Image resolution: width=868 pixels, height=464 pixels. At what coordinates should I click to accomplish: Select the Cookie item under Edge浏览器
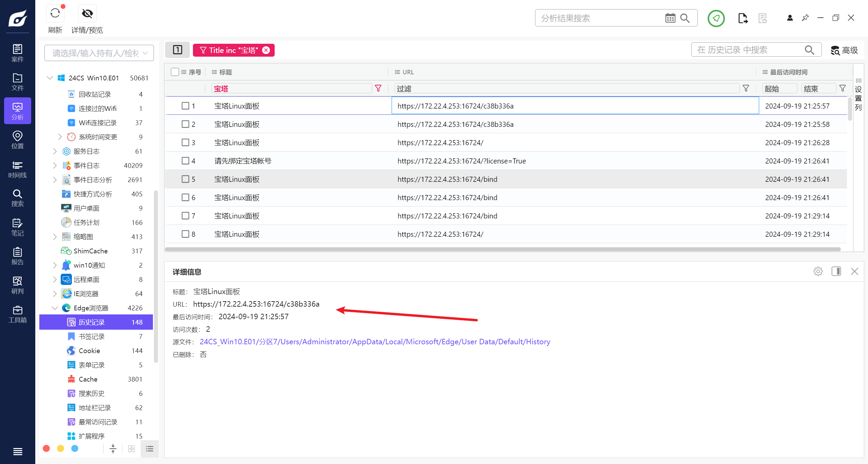(x=89, y=351)
